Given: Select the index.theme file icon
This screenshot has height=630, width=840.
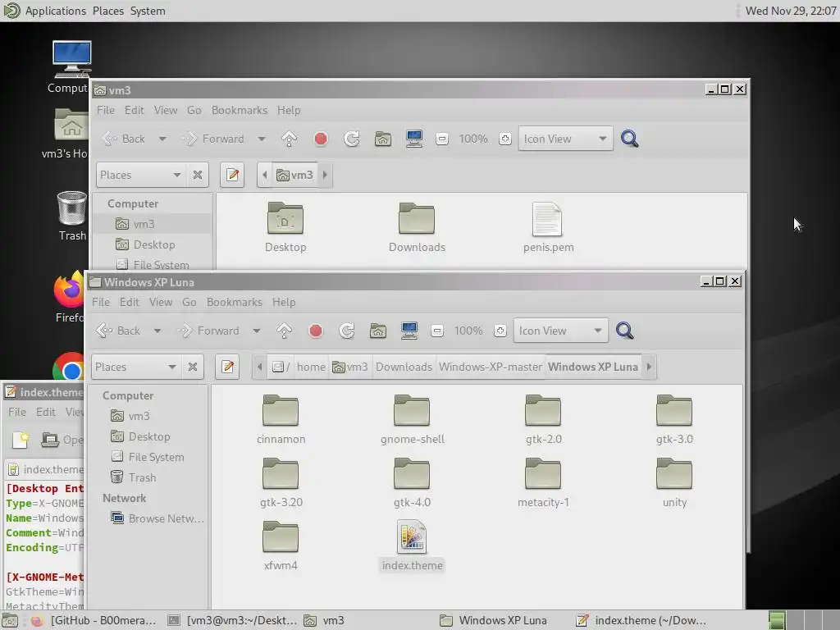Looking at the screenshot, I should (x=412, y=536).
